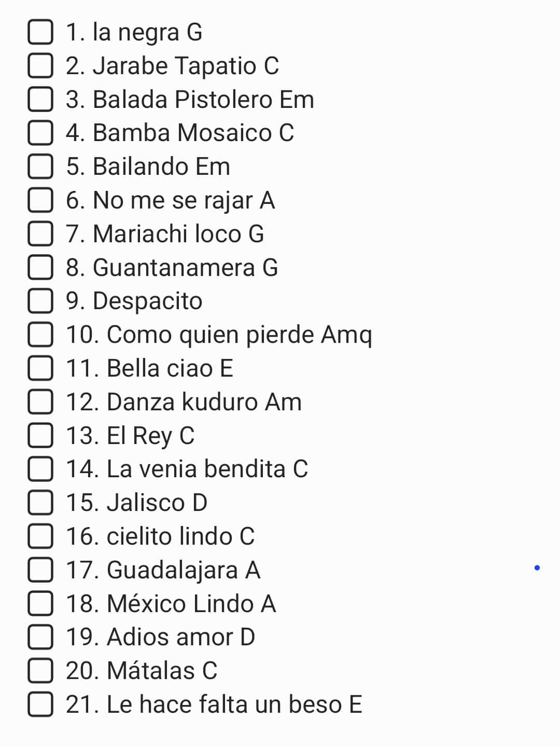The width and height of the screenshot is (560, 747).
Task: Mark Guadalajara A as done
Action: [x=40, y=570]
